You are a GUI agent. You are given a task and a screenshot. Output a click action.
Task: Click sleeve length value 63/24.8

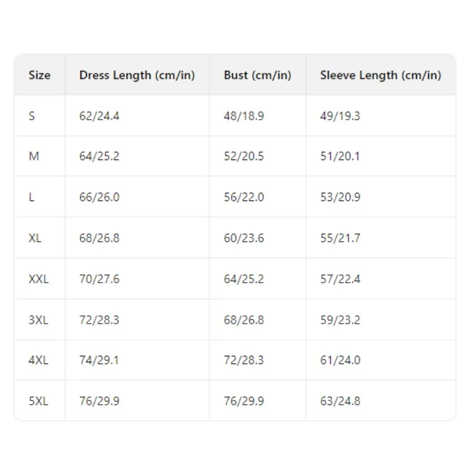click(x=340, y=401)
